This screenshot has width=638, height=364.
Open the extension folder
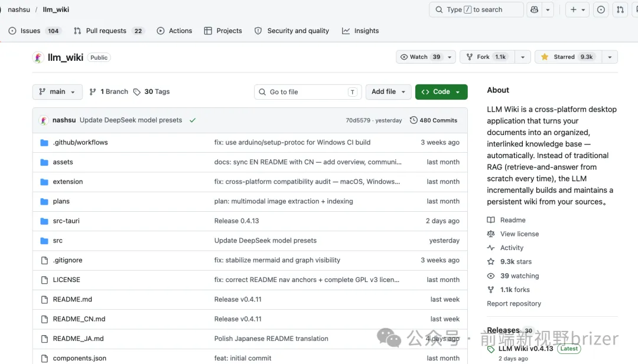67,182
